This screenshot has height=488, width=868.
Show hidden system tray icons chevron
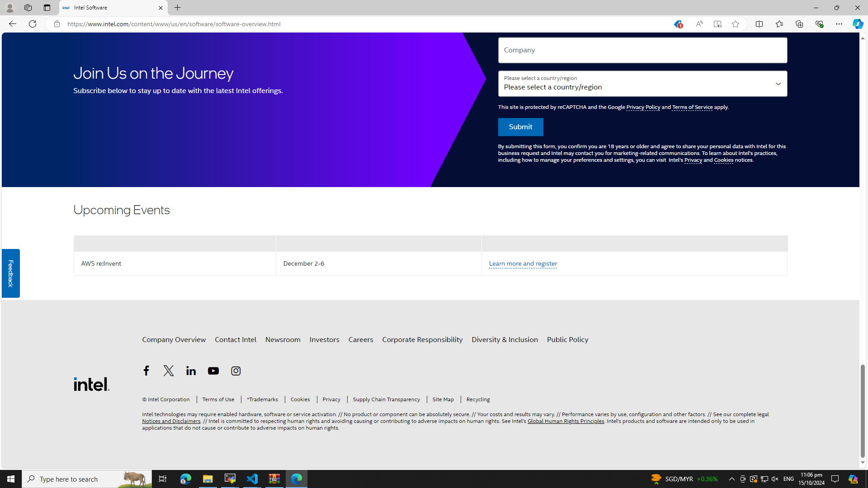pyautogui.click(x=731, y=479)
